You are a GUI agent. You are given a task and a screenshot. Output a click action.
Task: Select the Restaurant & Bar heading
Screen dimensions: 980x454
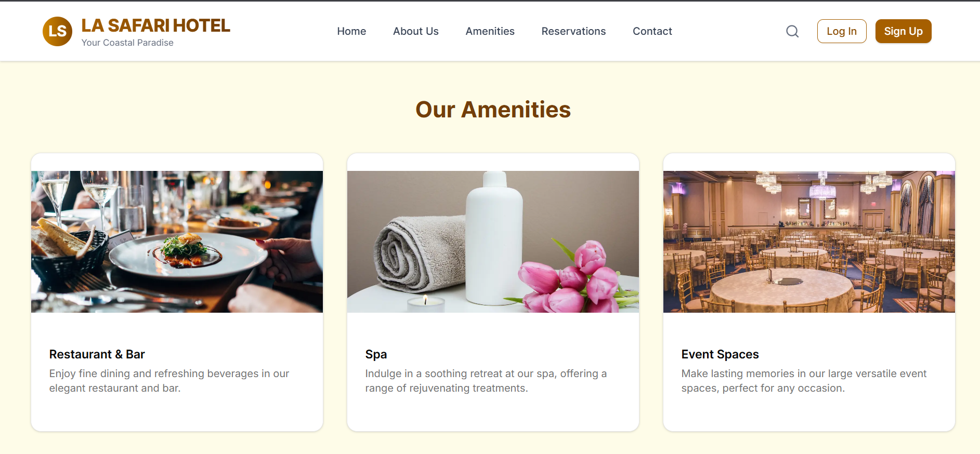coord(97,354)
